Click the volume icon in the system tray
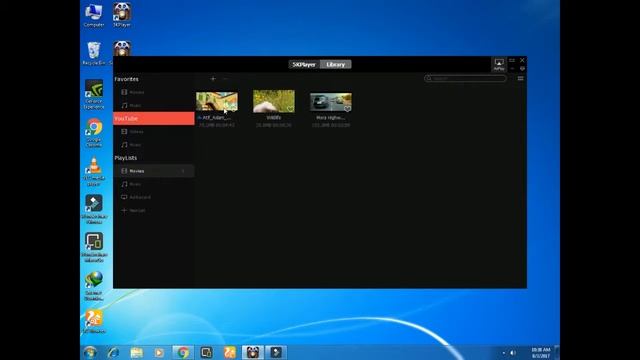This screenshot has height=360, width=640. pyautogui.click(x=513, y=353)
